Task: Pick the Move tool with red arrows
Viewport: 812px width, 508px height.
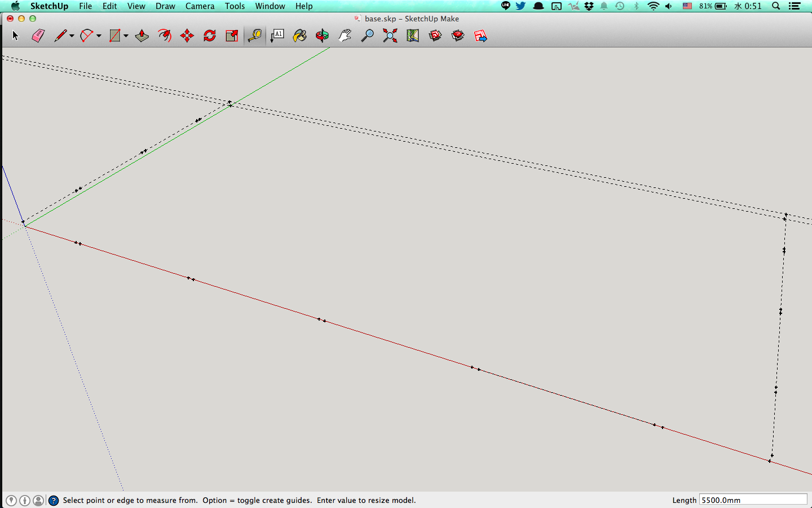Action: point(187,36)
